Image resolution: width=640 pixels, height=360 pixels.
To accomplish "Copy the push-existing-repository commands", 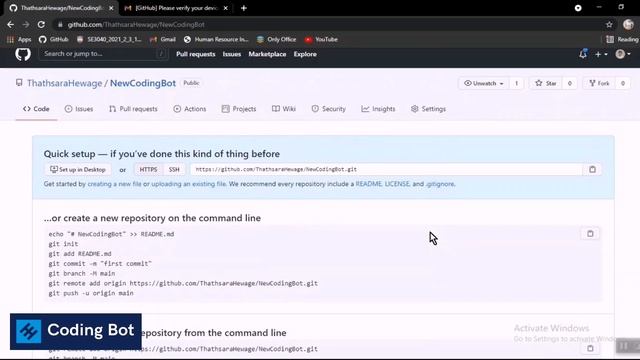I will click(590, 349).
